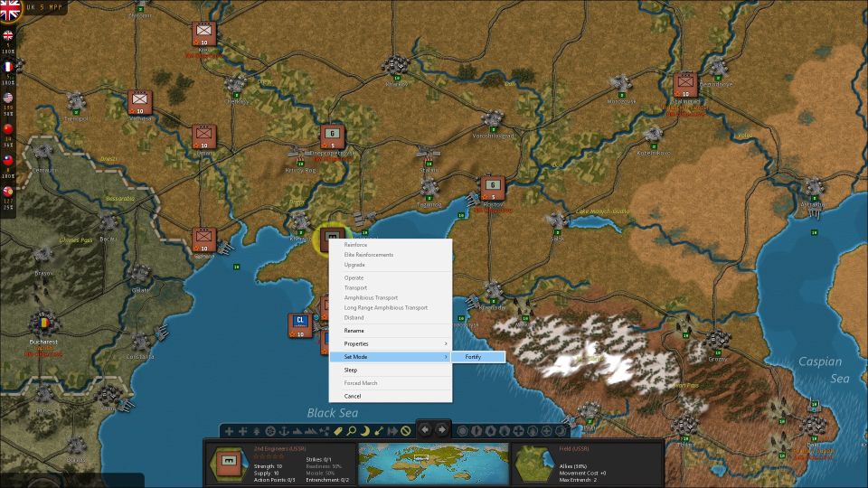Go to previous unit with left arrow
Viewport: 868px width, 488px height.
pyautogui.click(x=426, y=429)
